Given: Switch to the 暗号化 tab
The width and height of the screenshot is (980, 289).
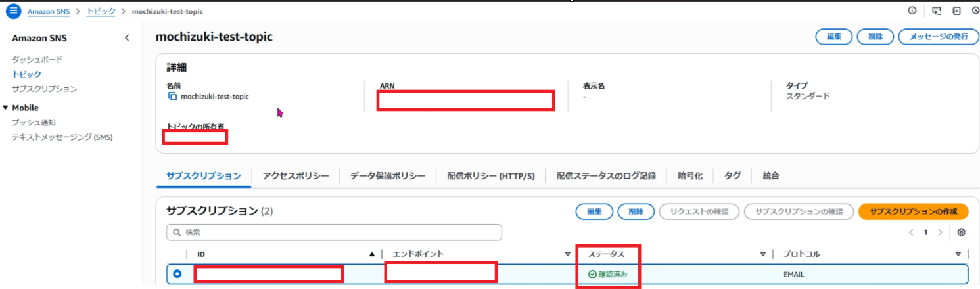Looking at the screenshot, I should pos(690,176).
